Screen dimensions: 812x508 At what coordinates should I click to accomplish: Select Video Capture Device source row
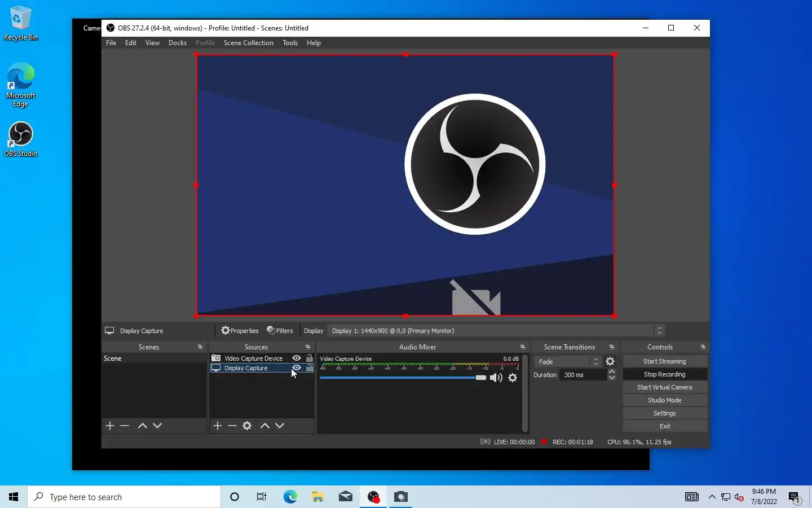click(262, 358)
